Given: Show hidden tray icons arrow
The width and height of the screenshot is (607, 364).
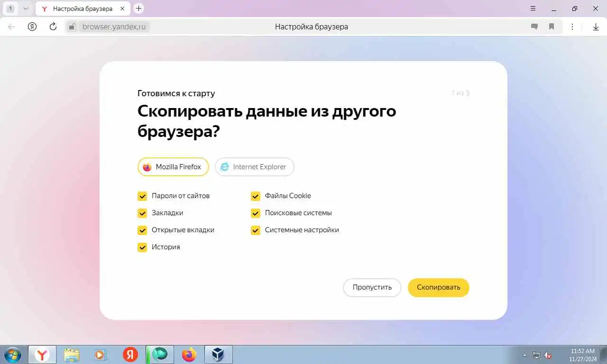Looking at the screenshot, I should 524,355.
